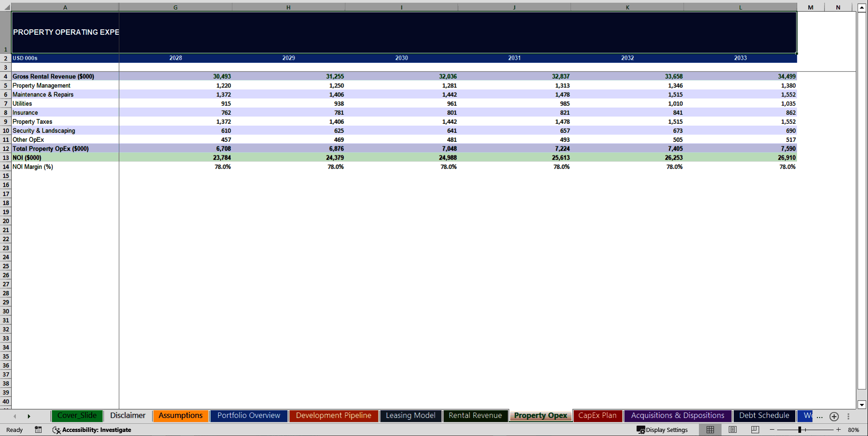Click the sheet options vertical dots menu
Image resolution: width=868 pixels, height=436 pixels.
pos(849,417)
